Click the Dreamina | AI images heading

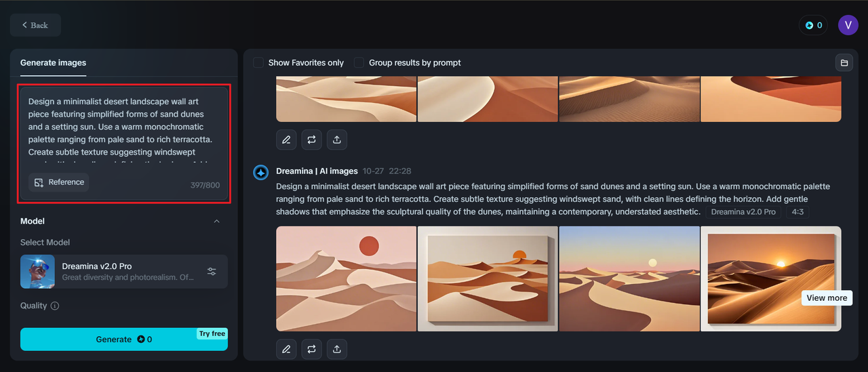(317, 171)
